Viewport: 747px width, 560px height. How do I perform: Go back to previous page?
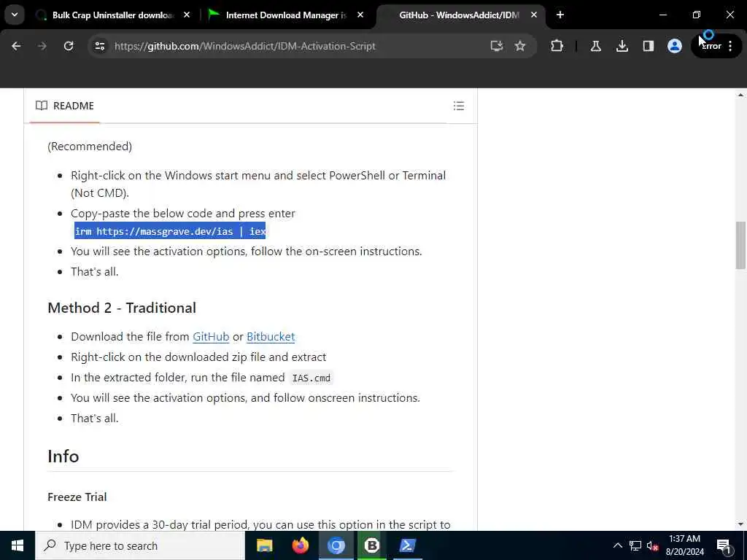click(x=16, y=46)
